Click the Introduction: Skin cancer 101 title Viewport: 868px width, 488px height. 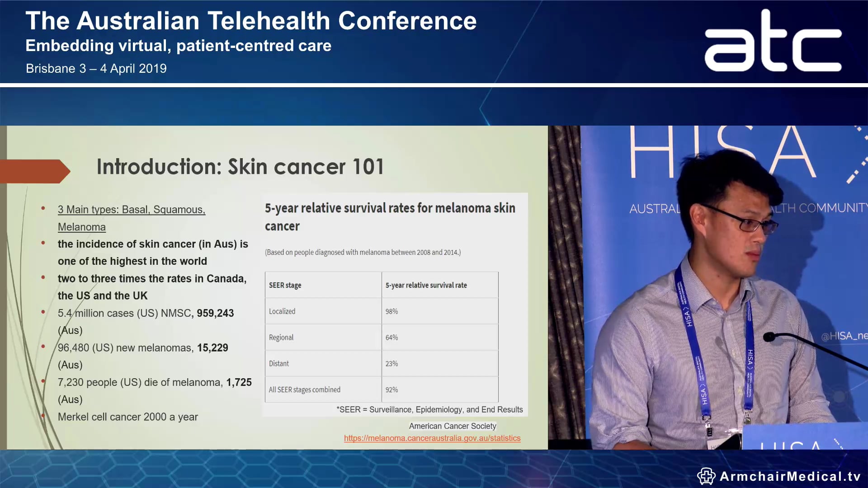pyautogui.click(x=240, y=166)
